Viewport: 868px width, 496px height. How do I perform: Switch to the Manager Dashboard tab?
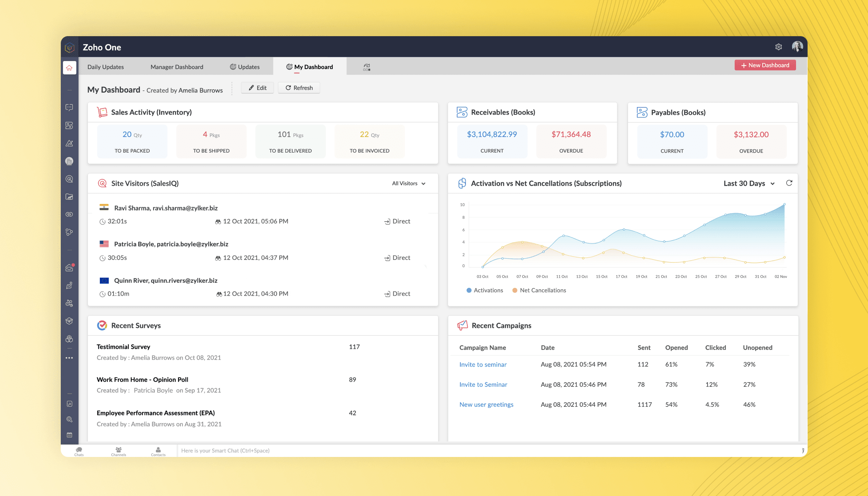[177, 67]
